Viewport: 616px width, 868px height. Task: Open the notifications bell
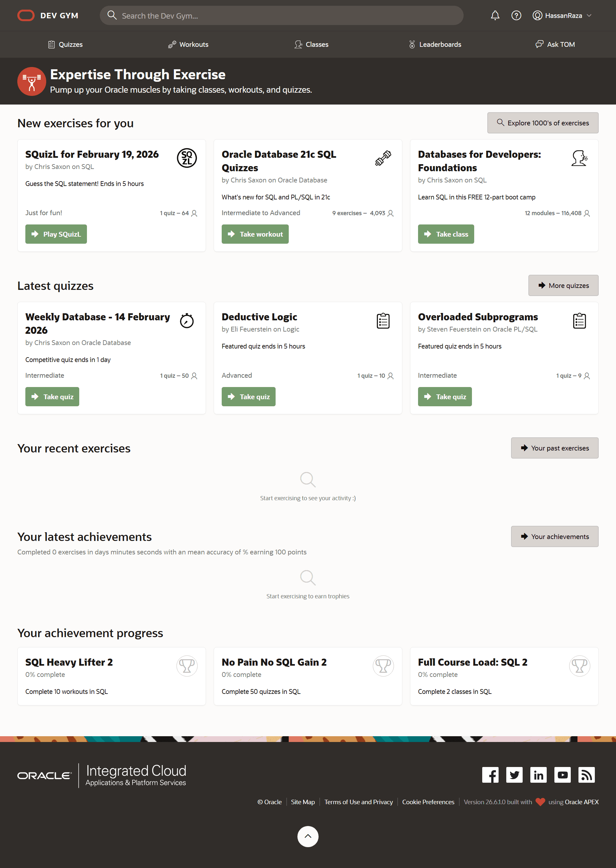tap(495, 15)
